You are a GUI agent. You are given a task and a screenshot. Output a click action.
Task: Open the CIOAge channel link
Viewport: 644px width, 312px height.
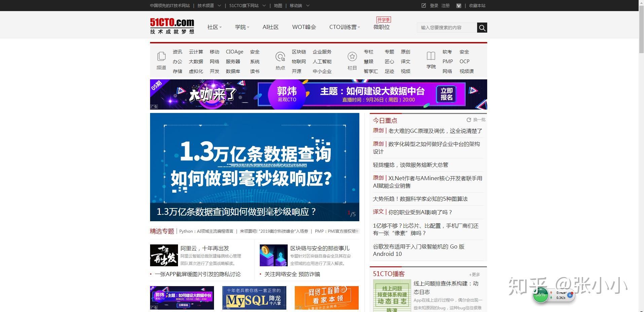(x=235, y=52)
